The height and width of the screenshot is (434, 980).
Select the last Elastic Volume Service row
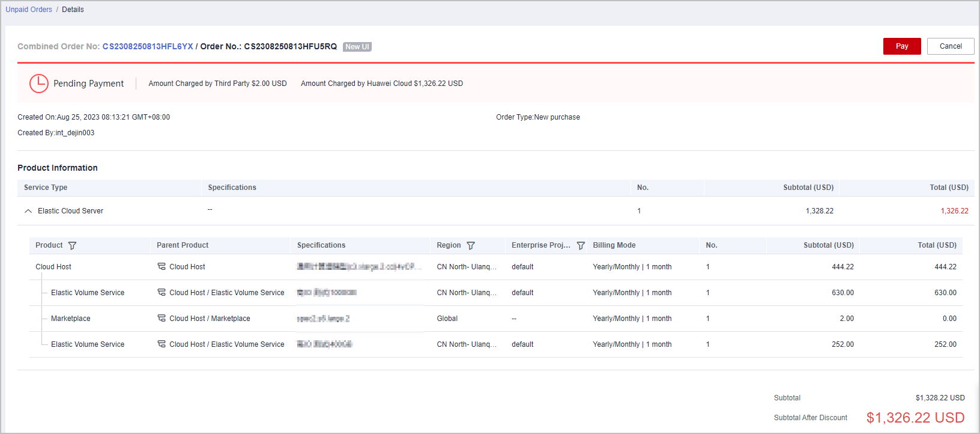coord(88,344)
